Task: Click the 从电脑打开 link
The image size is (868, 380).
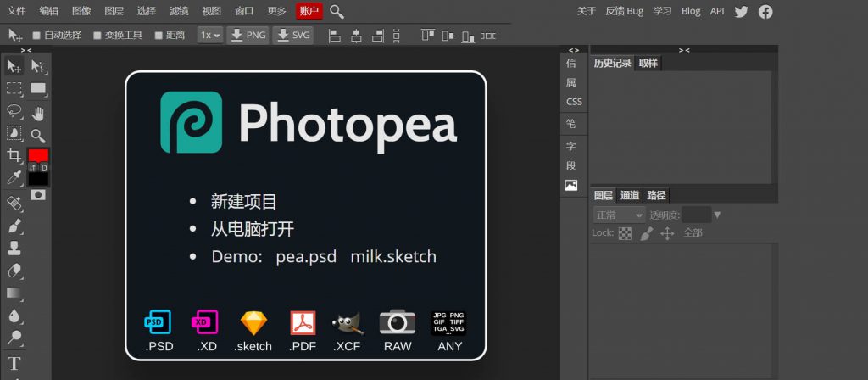Action: [x=253, y=229]
